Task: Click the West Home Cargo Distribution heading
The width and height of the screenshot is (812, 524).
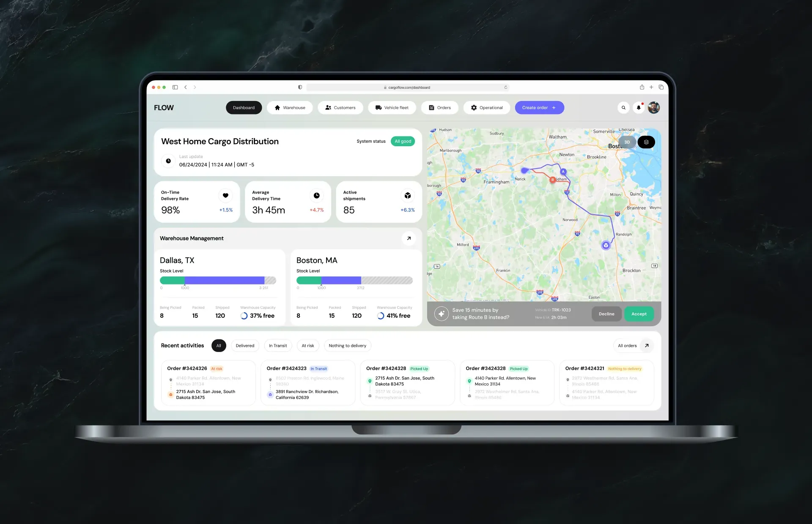Action: coord(220,142)
